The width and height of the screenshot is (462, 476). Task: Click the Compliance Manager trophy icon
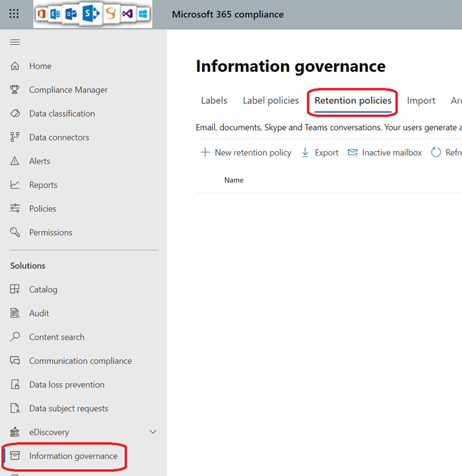pyautogui.click(x=15, y=90)
